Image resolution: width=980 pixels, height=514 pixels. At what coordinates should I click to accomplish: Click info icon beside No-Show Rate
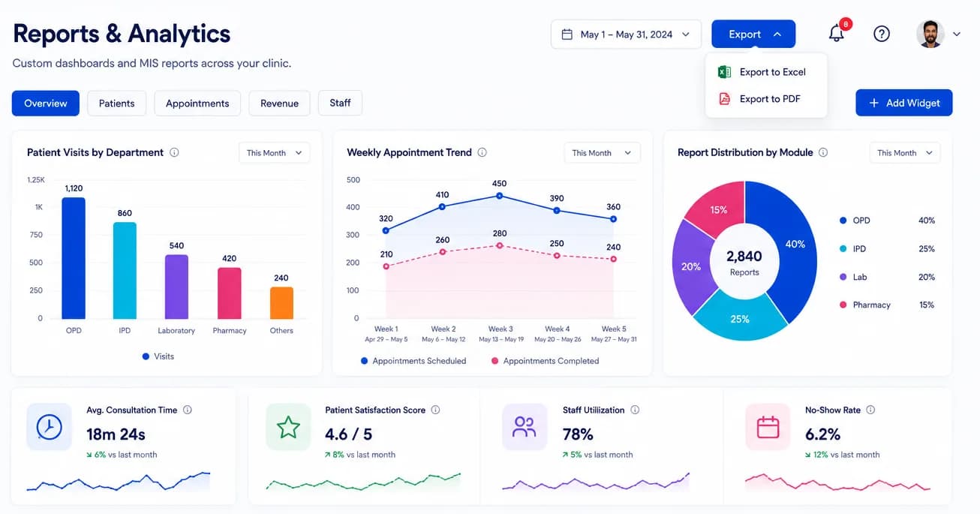870,410
